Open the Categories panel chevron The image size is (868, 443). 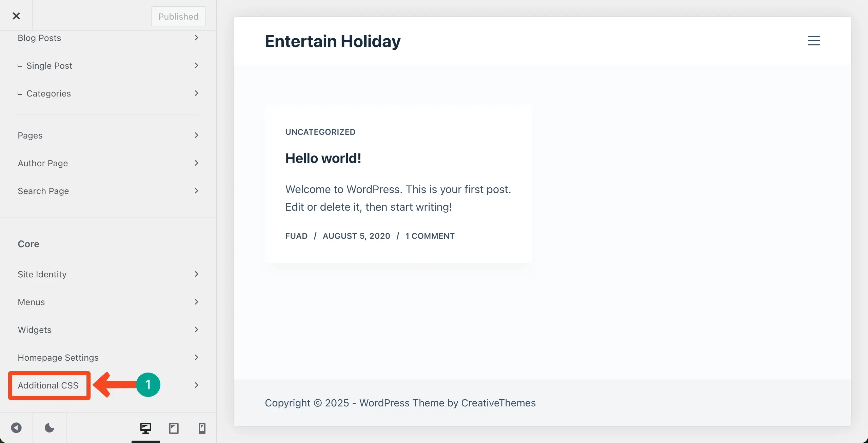[196, 93]
